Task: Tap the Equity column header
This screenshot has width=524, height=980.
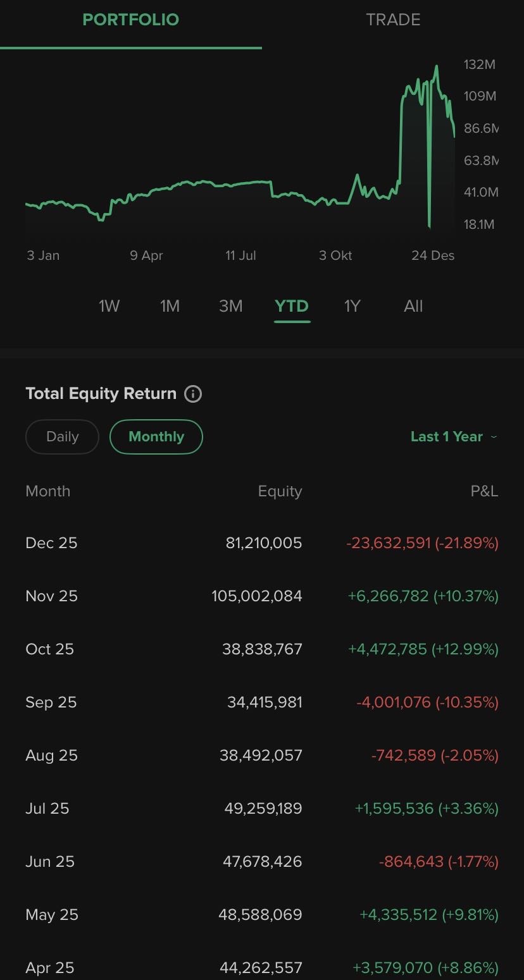Action: [280, 491]
